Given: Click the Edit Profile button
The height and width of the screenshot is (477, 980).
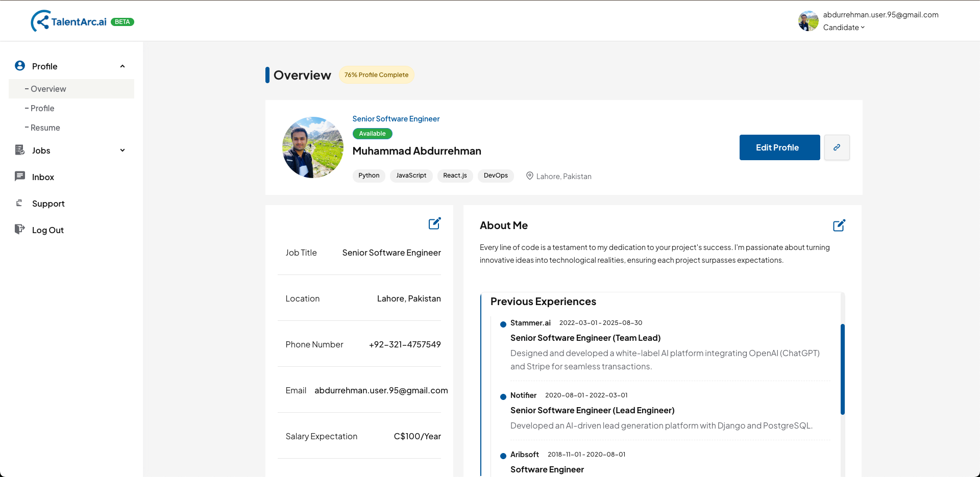Looking at the screenshot, I should (779, 147).
